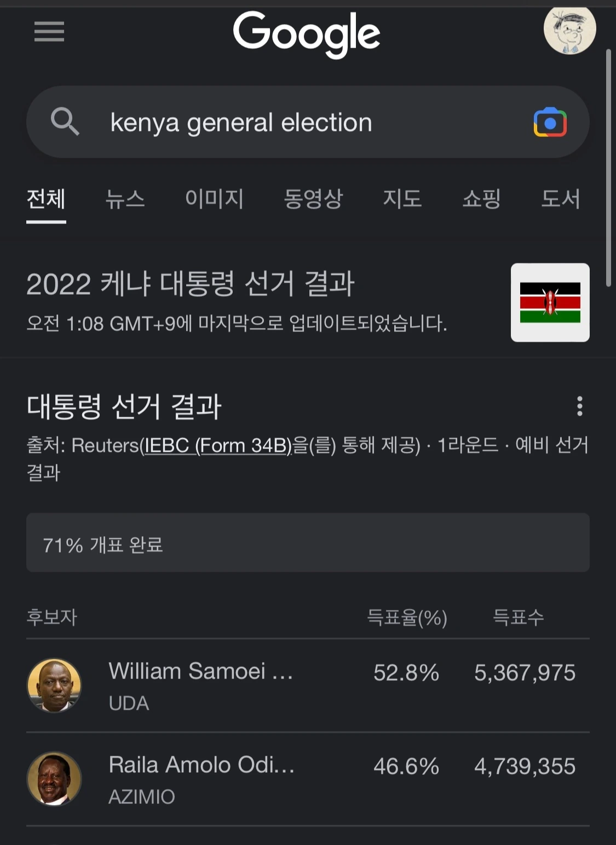The image size is (616, 845).
Task: Click the 71% 개표 완료 progress bar
Action: (x=308, y=543)
